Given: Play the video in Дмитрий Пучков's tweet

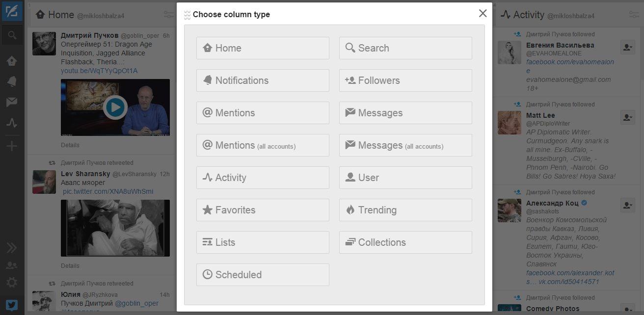Looking at the screenshot, I should coord(115,107).
